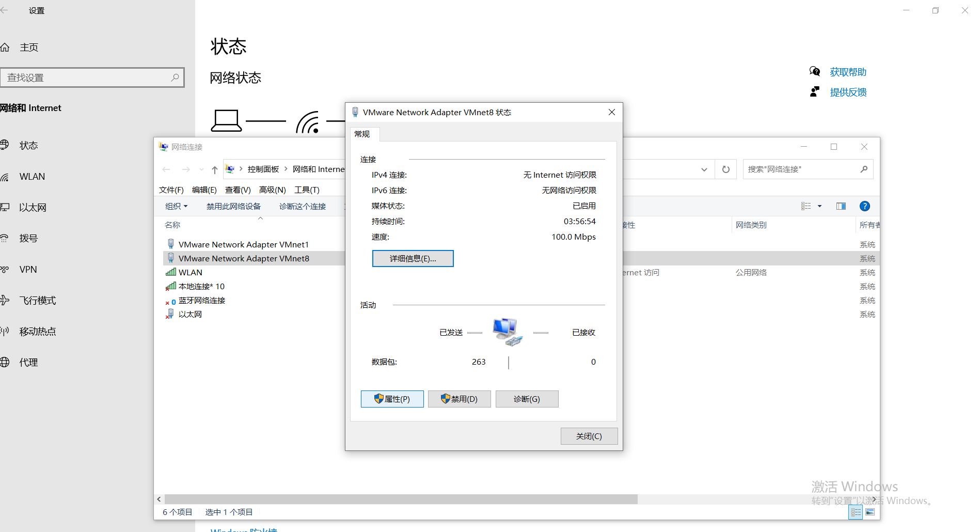This screenshot has width=980, height=532.
Task: Click 禁用此网络设备 in the toolbar
Action: click(233, 206)
